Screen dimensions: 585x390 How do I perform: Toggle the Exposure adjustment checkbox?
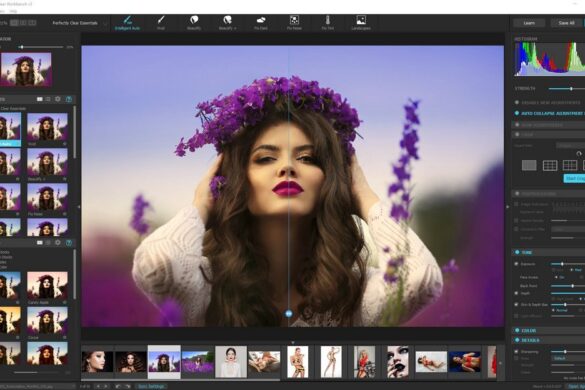[x=516, y=264]
